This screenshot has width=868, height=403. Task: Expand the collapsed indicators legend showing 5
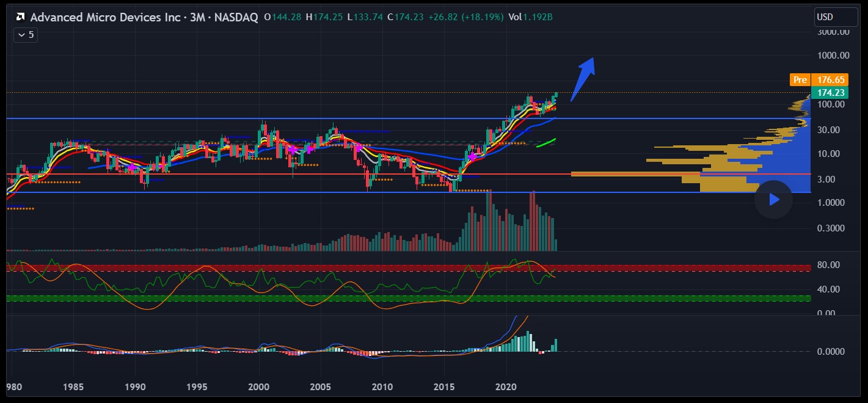click(x=25, y=35)
